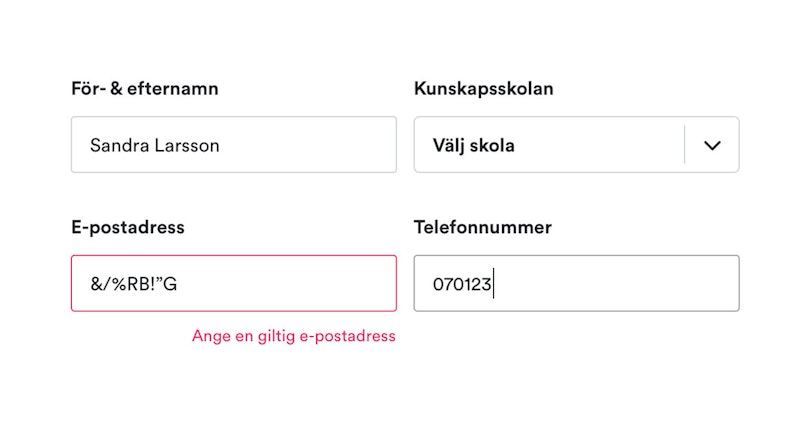Click the För- & efternamn input field
This screenshot has height=421, width=810.
coord(233,145)
